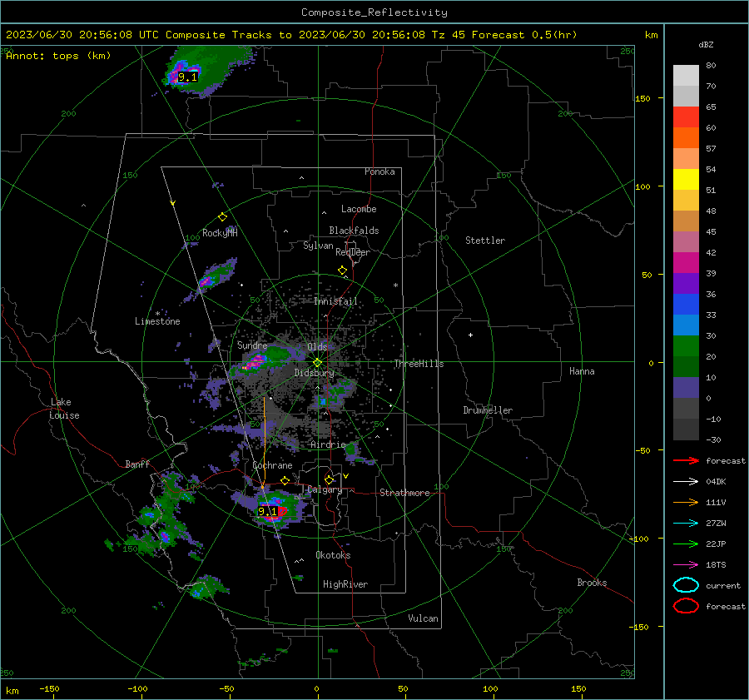
Task: Click the Hanna city label
Action: (582, 371)
